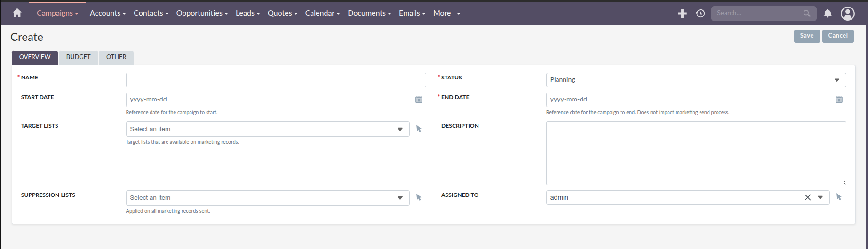Click the Target Lists select-record arrow icon

(x=419, y=129)
